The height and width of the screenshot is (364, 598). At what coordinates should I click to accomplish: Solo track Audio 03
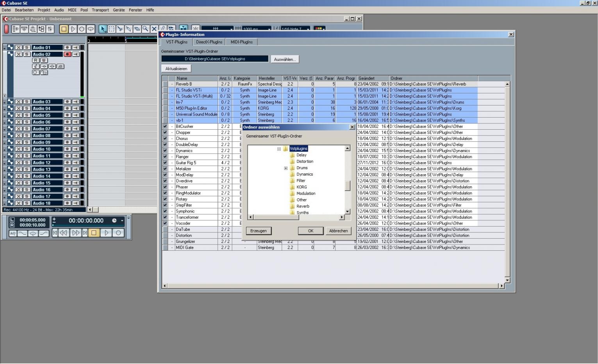click(x=27, y=102)
